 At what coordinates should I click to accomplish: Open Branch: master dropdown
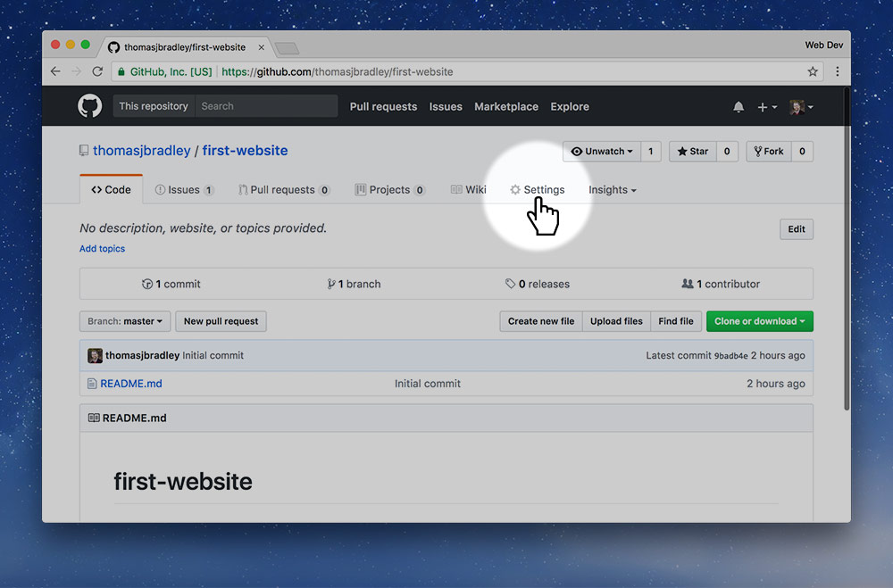tap(125, 321)
